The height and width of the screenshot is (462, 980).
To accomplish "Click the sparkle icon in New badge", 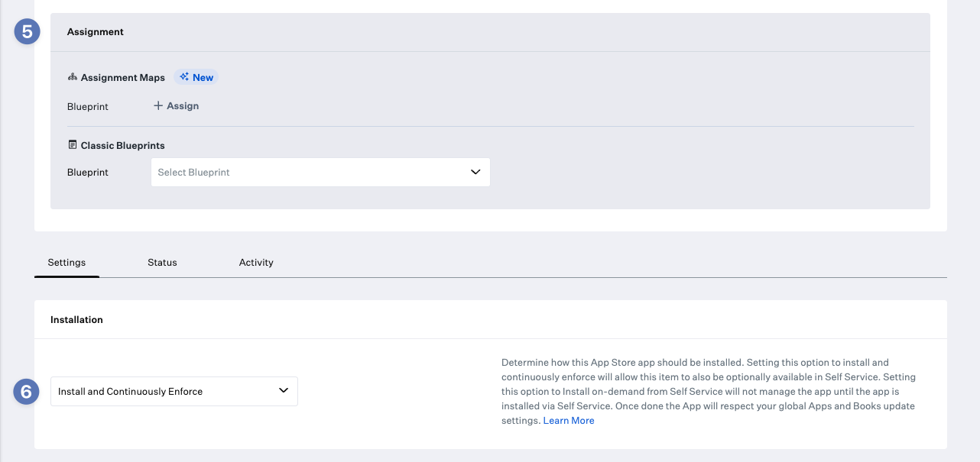I will tap(183, 77).
